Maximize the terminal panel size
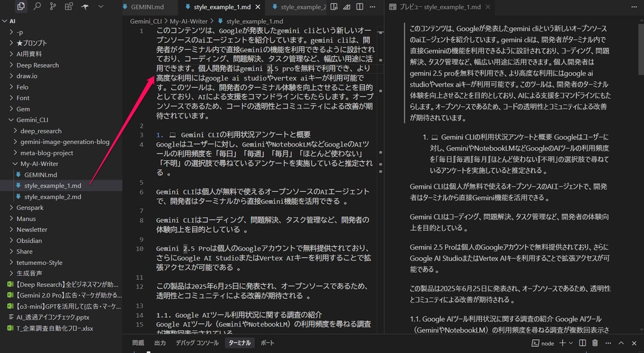 pyautogui.click(x=621, y=343)
